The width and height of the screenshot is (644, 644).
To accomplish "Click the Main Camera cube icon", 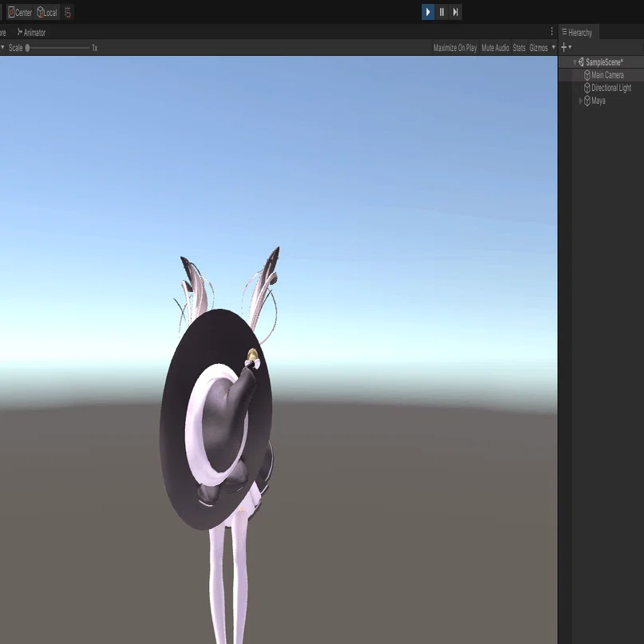I will 587,75.
